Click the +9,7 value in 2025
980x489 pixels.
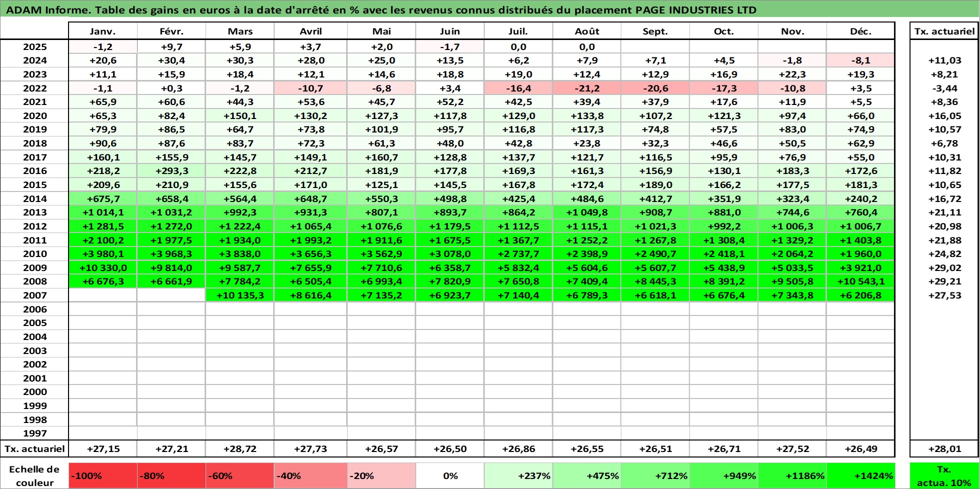coord(172,47)
